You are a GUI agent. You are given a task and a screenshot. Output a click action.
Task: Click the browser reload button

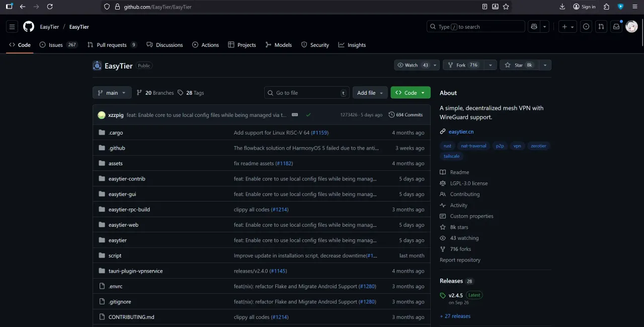49,7
